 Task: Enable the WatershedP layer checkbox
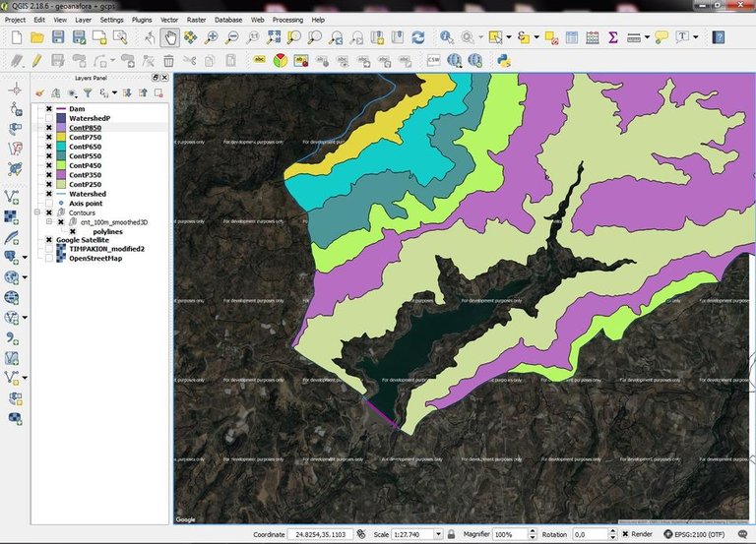(48, 119)
